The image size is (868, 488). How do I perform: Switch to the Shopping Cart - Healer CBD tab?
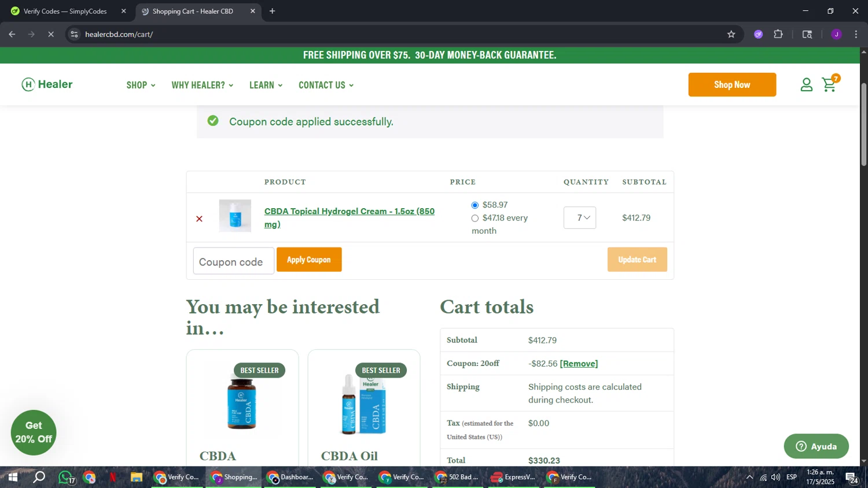point(193,11)
